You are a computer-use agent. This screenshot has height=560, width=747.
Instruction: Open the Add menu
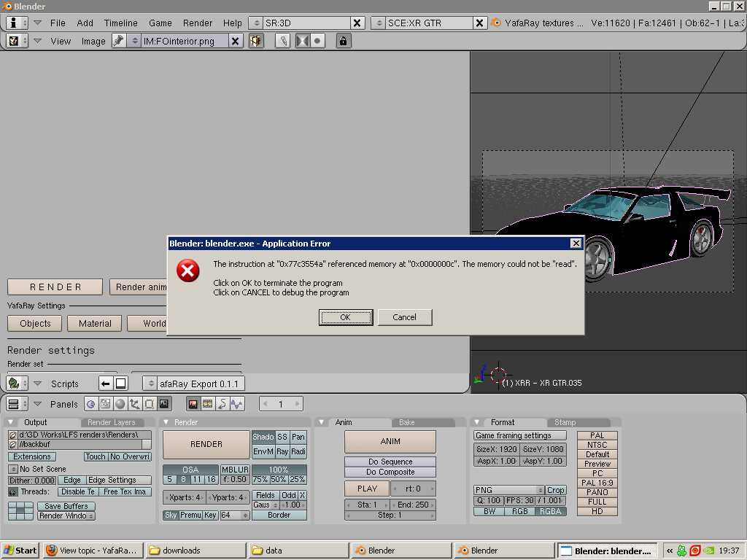85,23
